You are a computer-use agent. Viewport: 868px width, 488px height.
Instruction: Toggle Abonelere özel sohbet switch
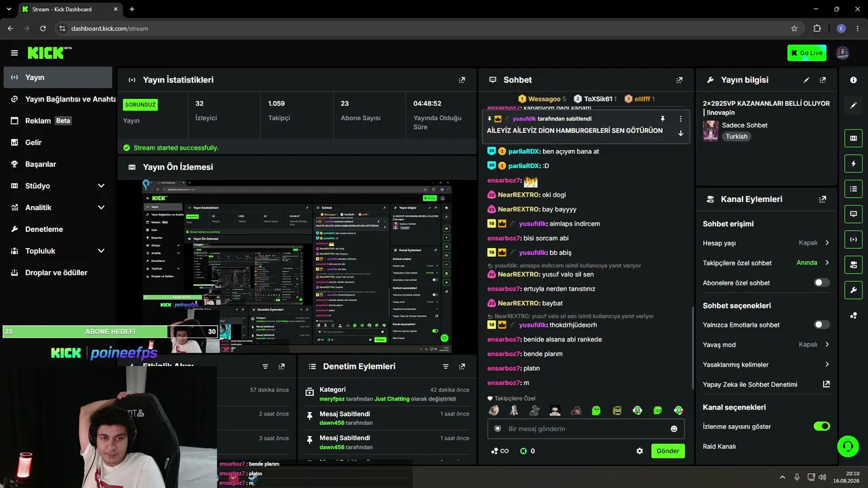pos(821,283)
